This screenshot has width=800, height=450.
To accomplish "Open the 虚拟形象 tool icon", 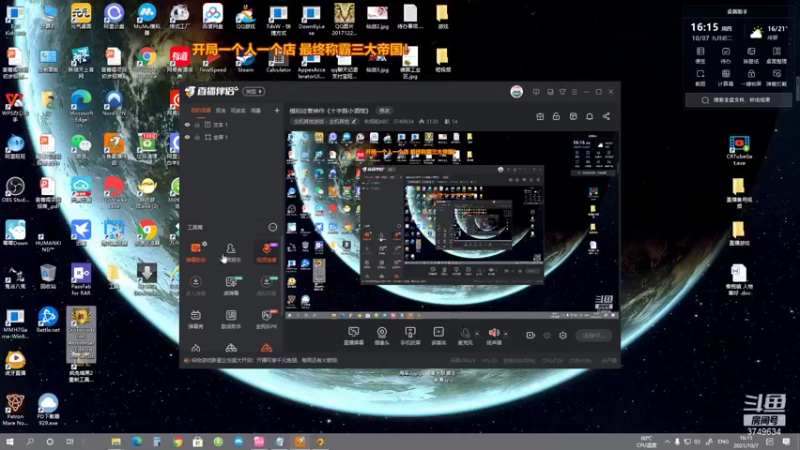I will pos(266,286).
